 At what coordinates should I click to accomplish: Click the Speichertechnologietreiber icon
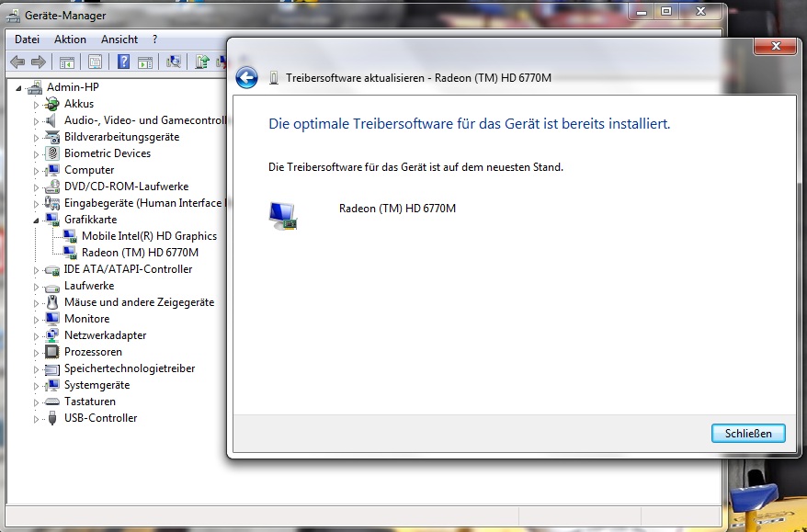point(52,368)
